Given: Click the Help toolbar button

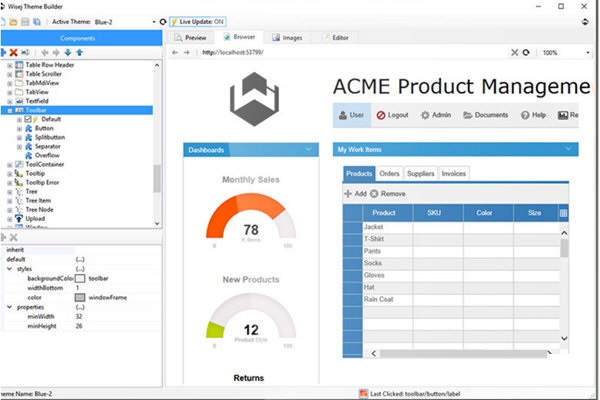Looking at the screenshot, I should (x=533, y=115).
